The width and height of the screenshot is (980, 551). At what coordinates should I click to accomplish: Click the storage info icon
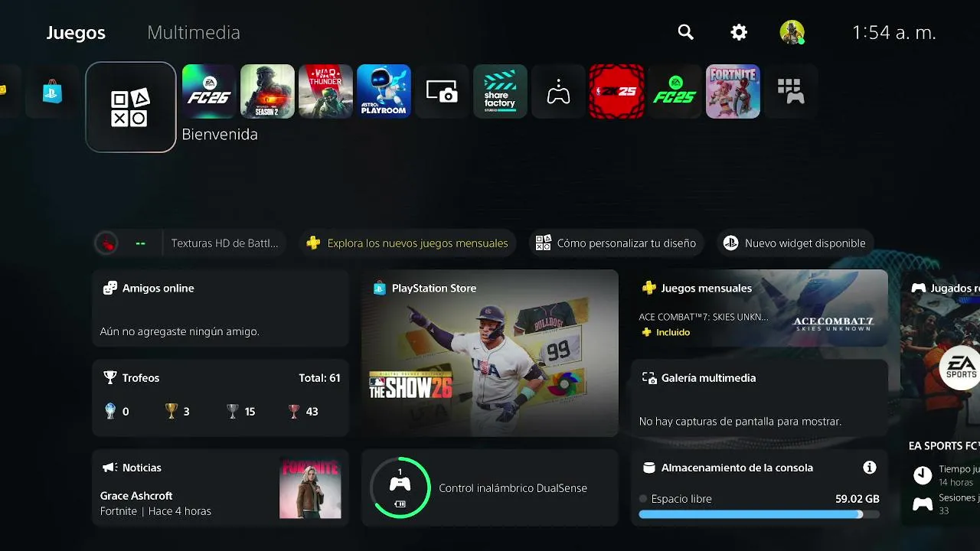coord(869,467)
